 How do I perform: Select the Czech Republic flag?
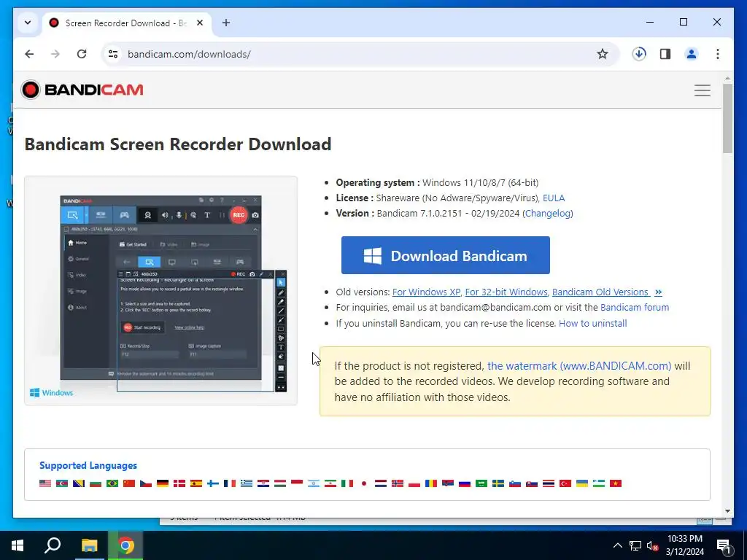(x=146, y=483)
